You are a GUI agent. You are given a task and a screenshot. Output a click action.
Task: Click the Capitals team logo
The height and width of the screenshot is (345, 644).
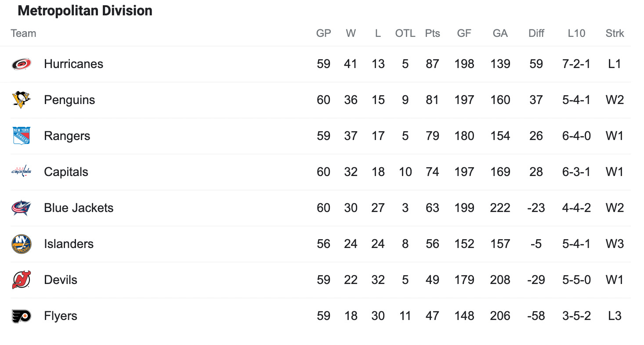point(21,172)
